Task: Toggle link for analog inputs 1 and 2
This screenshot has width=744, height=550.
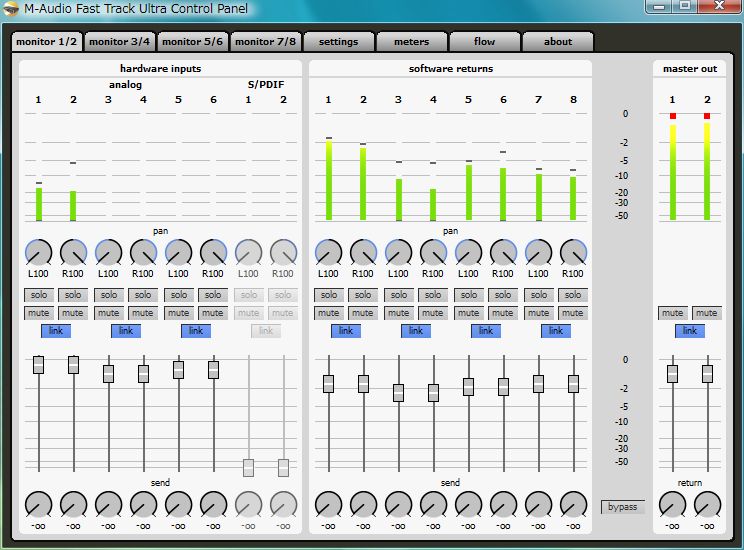Action: tap(56, 331)
